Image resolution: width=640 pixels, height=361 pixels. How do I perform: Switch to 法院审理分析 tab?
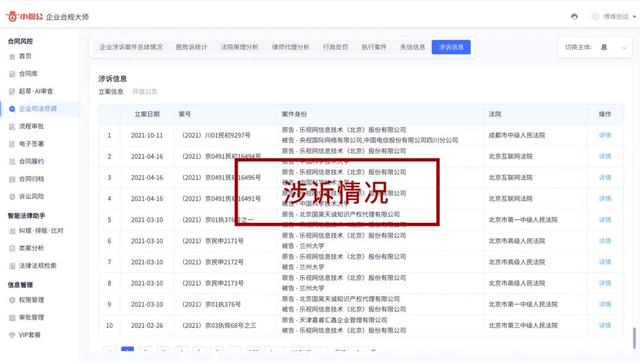[x=240, y=47]
